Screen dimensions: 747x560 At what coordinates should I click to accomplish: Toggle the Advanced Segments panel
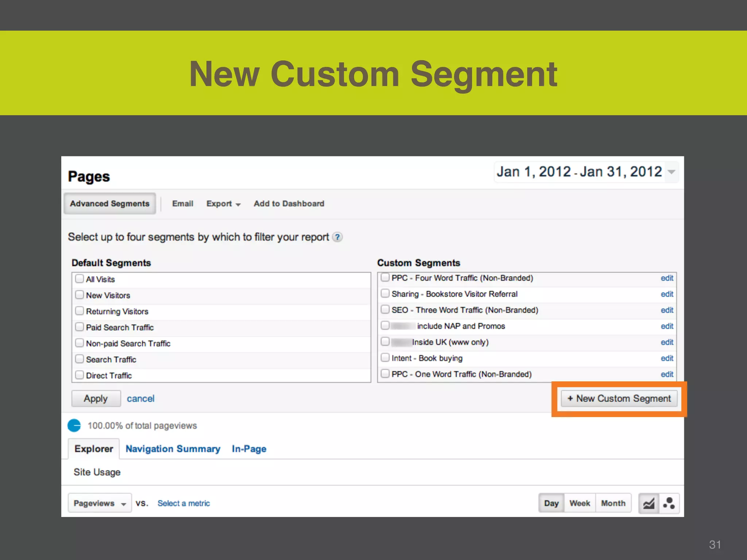(110, 204)
